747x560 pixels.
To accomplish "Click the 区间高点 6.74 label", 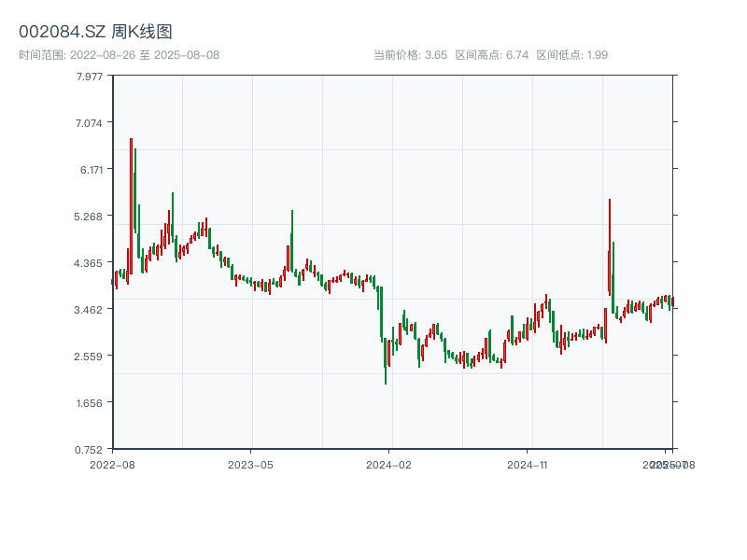I will tap(492, 55).
